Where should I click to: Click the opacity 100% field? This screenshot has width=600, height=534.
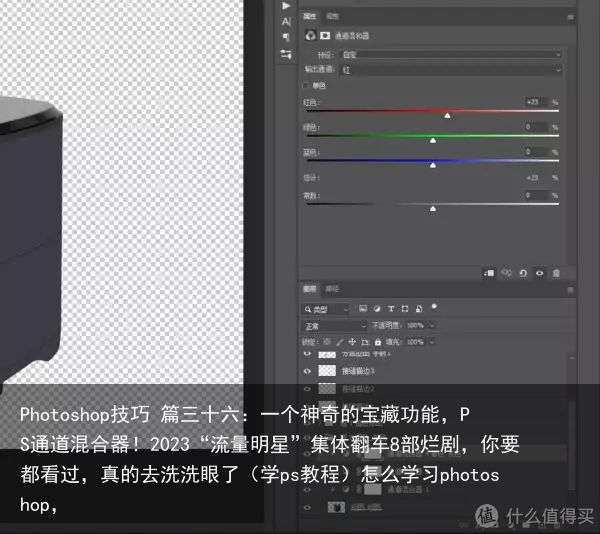[x=416, y=325]
